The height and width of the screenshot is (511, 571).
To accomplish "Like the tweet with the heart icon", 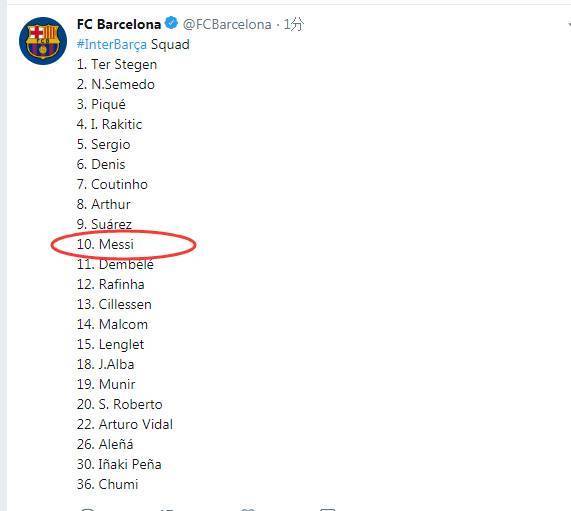I will click(x=248, y=509).
